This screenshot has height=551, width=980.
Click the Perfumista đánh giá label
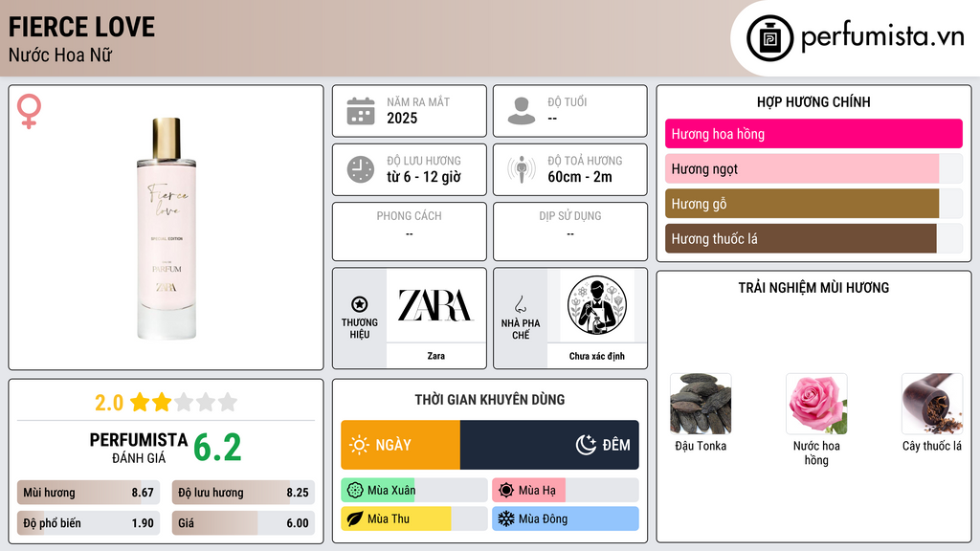(139, 448)
